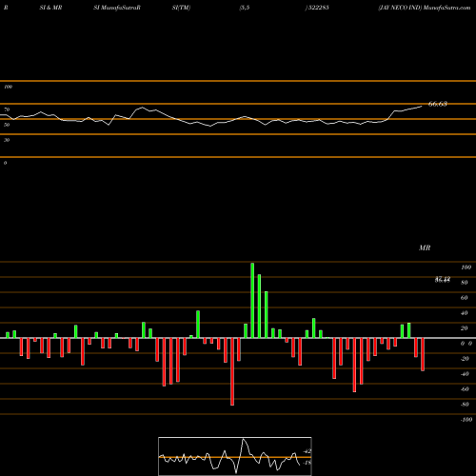Click the RSI value label 66.63

click(x=438, y=104)
